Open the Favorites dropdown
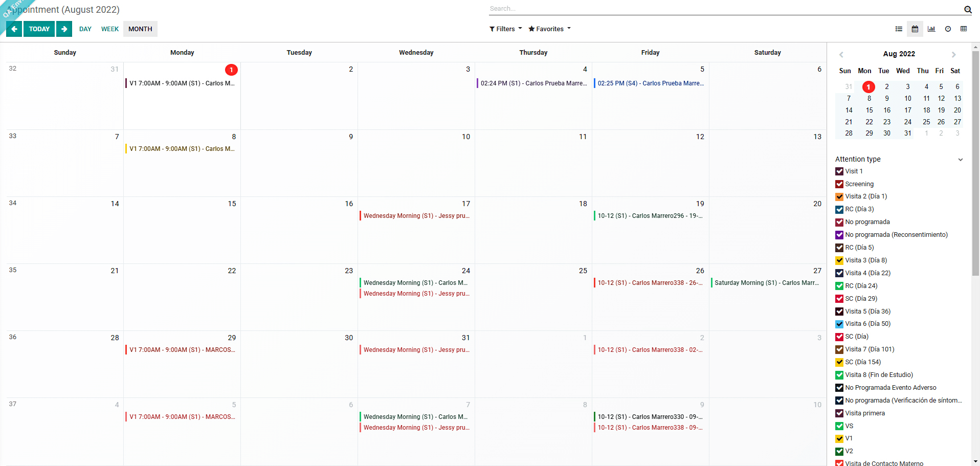Image resolution: width=980 pixels, height=466 pixels. tap(549, 29)
